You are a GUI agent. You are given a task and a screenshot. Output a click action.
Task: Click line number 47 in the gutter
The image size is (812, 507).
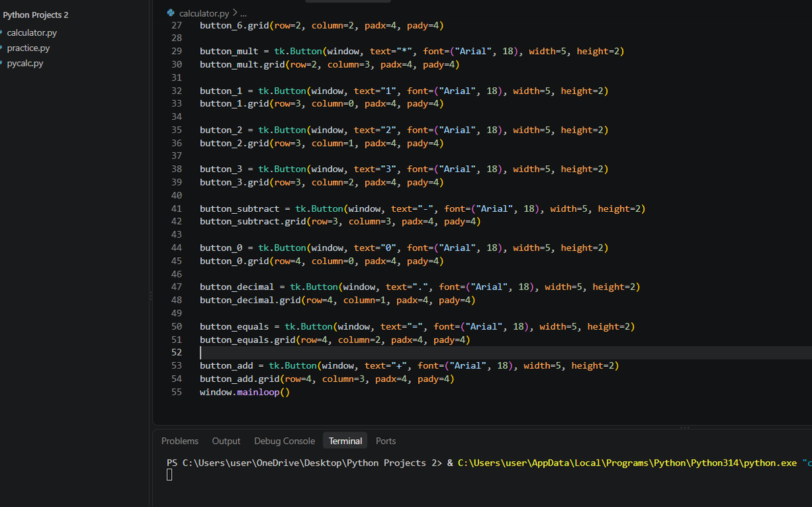coord(176,287)
